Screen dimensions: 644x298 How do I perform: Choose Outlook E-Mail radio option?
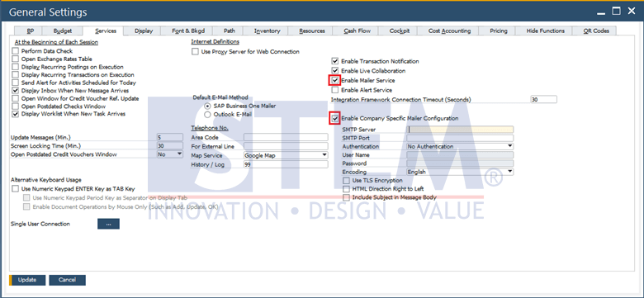(x=207, y=115)
